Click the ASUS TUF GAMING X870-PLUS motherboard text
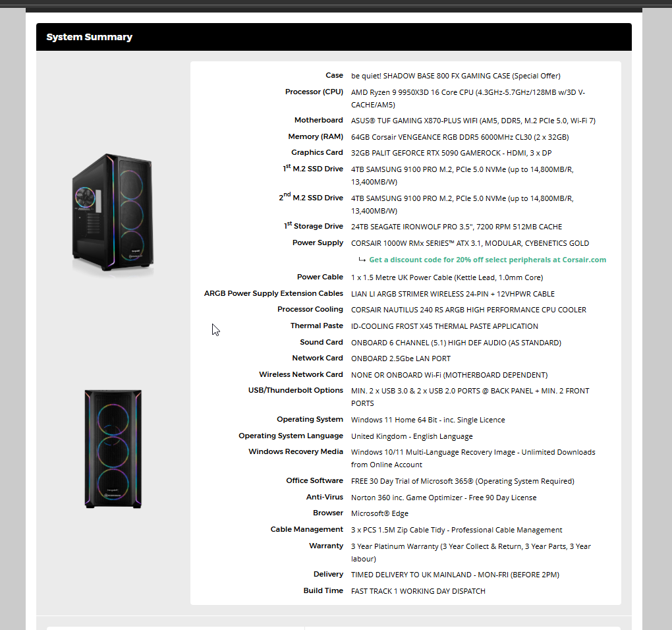 click(472, 121)
